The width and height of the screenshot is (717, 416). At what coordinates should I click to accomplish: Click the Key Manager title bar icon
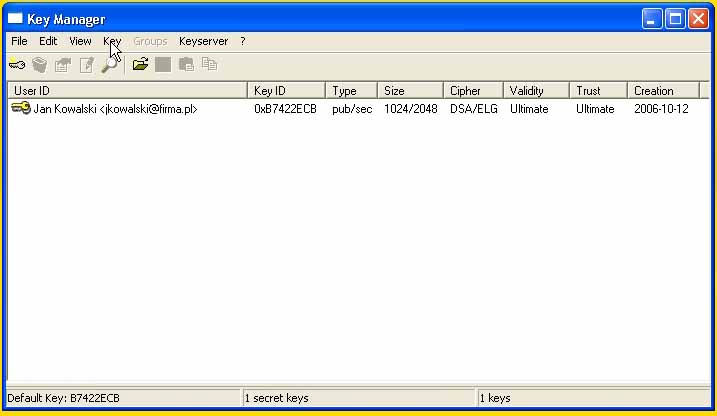coord(15,18)
